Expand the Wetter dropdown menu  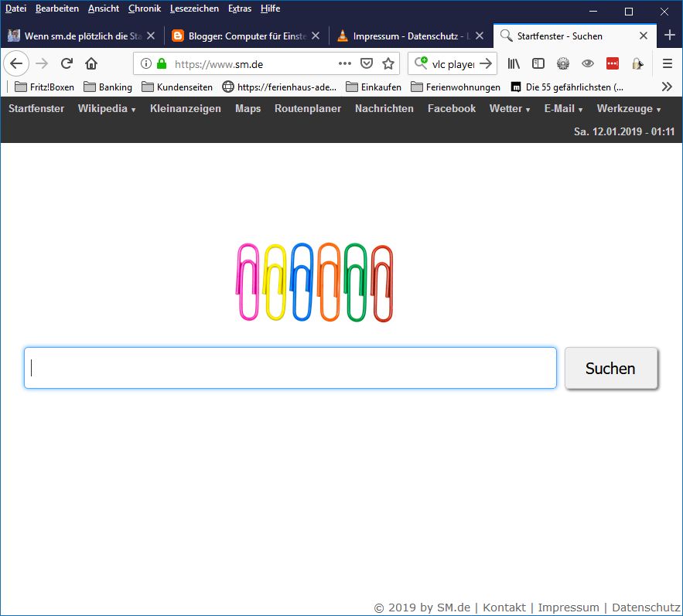click(x=510, y=108)
